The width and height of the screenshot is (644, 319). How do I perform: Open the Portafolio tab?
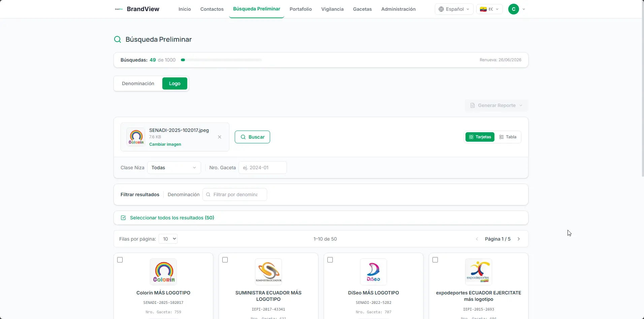click(301, 9)
